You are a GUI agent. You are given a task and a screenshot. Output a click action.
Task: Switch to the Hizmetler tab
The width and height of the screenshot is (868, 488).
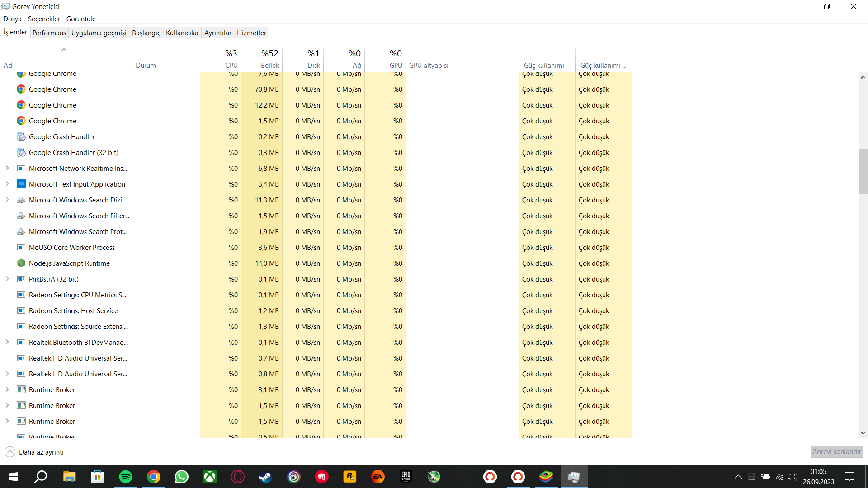[x=251, y=33]
